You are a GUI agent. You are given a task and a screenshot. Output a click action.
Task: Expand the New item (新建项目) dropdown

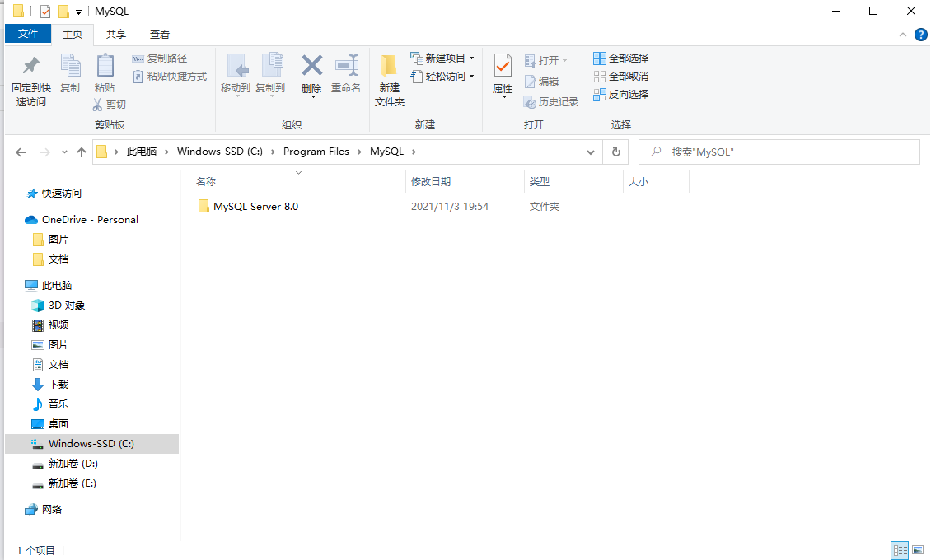click(x=472, y=58)
